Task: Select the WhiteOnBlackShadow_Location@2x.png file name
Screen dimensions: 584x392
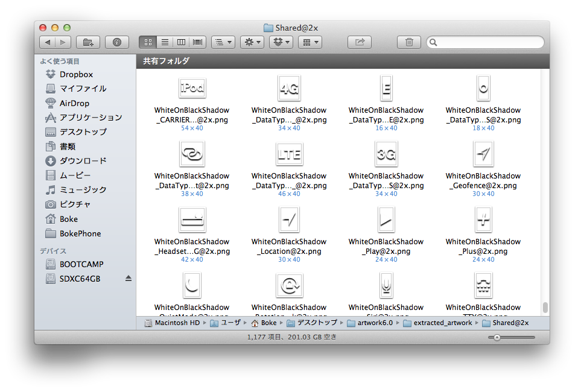Action: [x=289, y=247]
